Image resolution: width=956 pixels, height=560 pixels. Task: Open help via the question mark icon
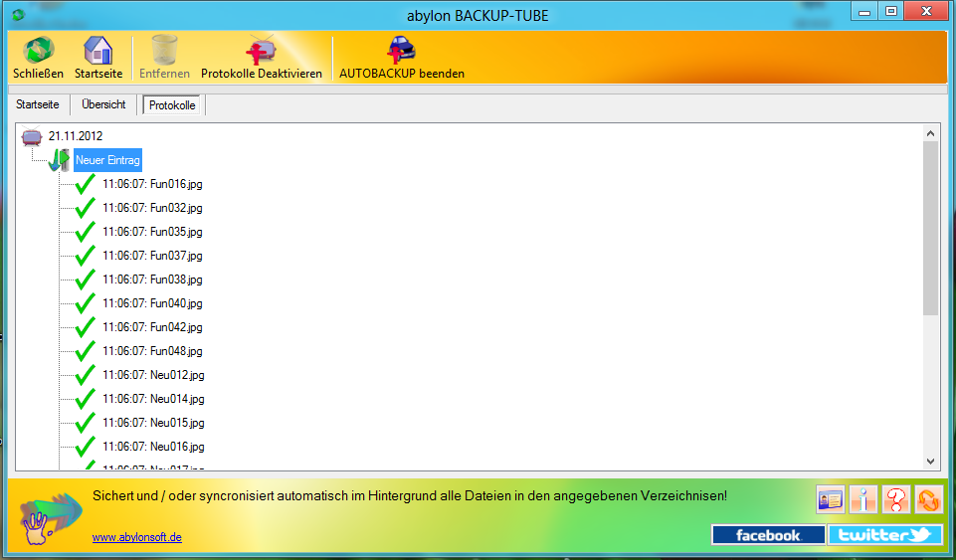[895, 500]
